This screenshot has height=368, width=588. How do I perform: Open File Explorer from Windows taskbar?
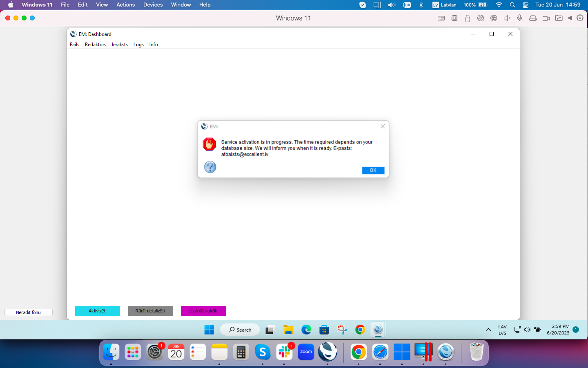click(288, 330)
